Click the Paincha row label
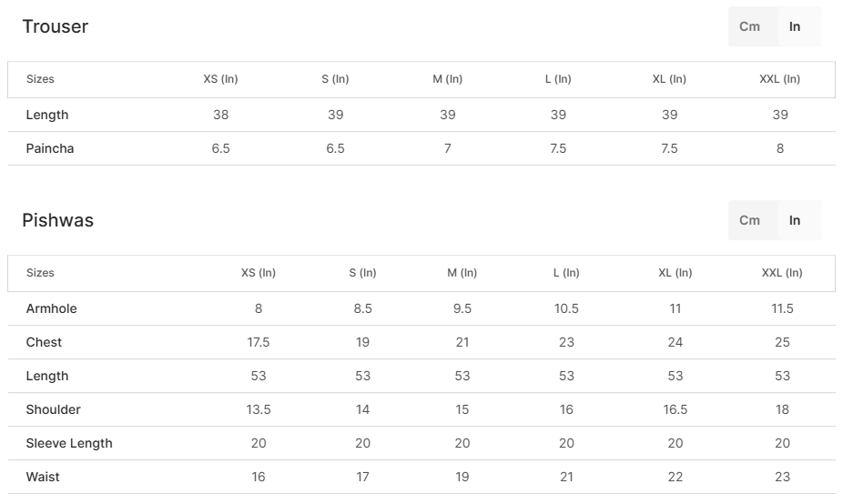Screen dimensions: 843x504 tap(50, 148)
